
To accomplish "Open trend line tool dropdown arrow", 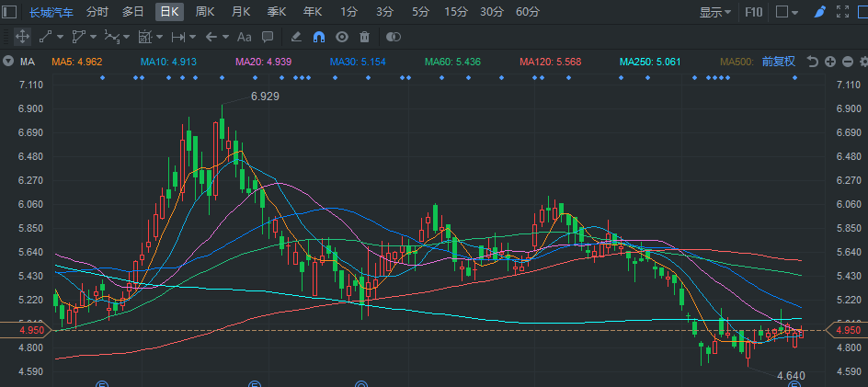I will pyautogui.click(x=60, y=37).
